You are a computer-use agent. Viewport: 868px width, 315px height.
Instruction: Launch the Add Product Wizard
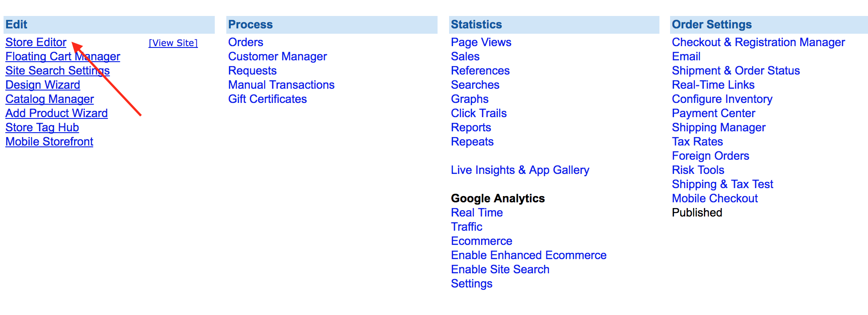(56, 113)
